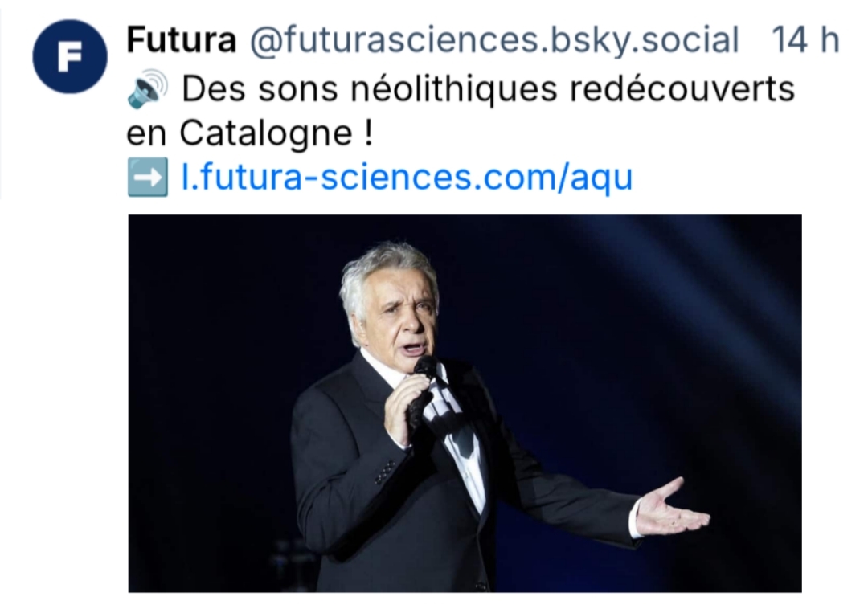This screenshot has height=613, width=868.
Task: Open the Futura display name
Action: (181, 40)
